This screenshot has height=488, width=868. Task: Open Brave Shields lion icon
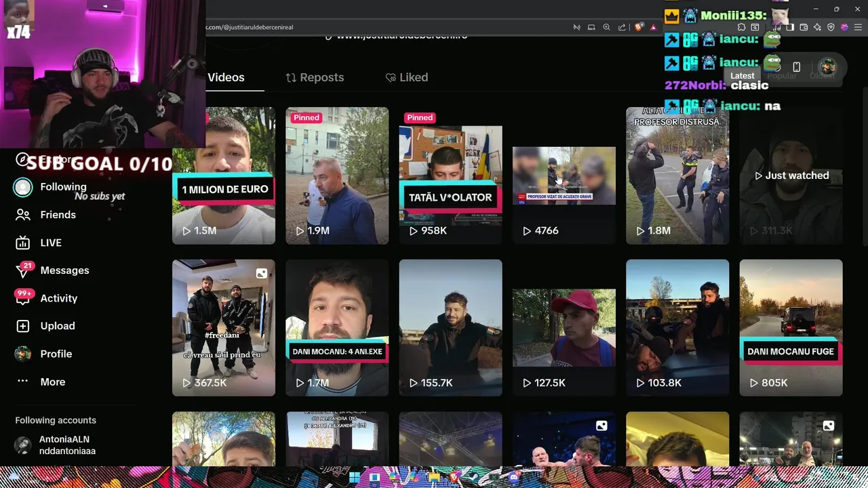639,27
